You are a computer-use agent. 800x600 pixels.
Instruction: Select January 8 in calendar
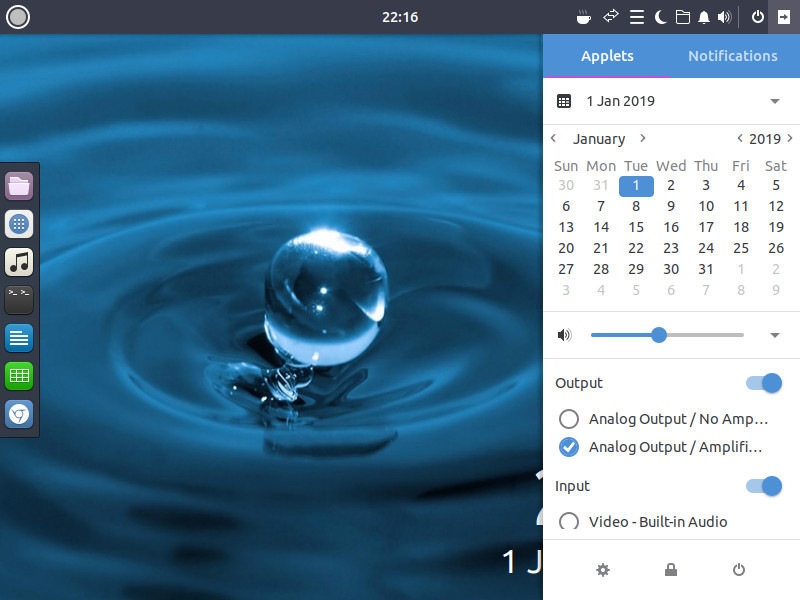636,207
